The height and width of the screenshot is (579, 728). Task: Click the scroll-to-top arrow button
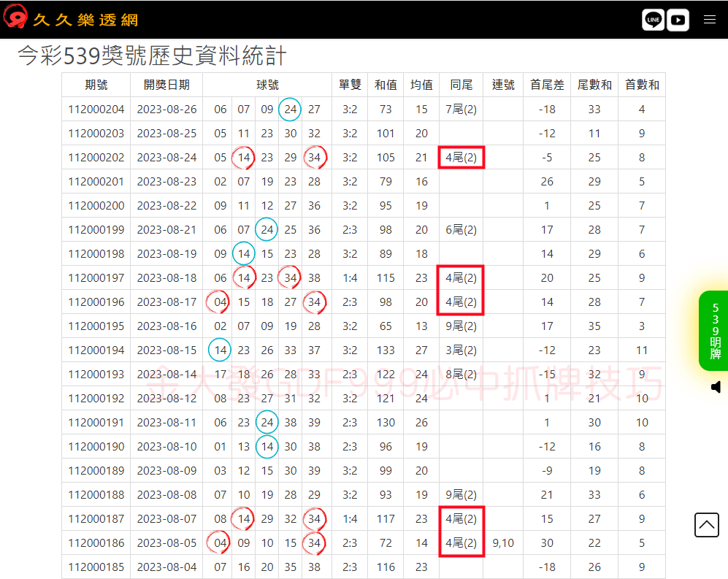coord(706,525)
